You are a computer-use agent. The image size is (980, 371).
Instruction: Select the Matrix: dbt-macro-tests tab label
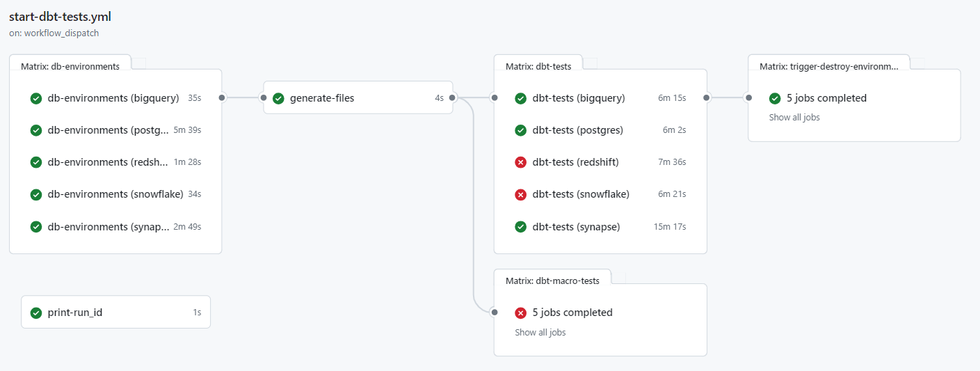tap(552, 281)
